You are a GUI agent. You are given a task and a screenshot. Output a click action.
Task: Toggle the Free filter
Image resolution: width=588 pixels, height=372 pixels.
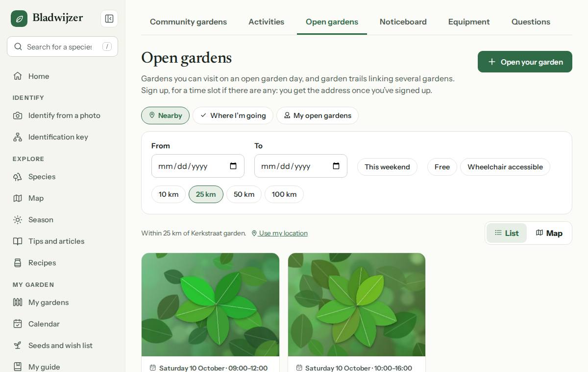pyautogui.click(x=442, y=167)
